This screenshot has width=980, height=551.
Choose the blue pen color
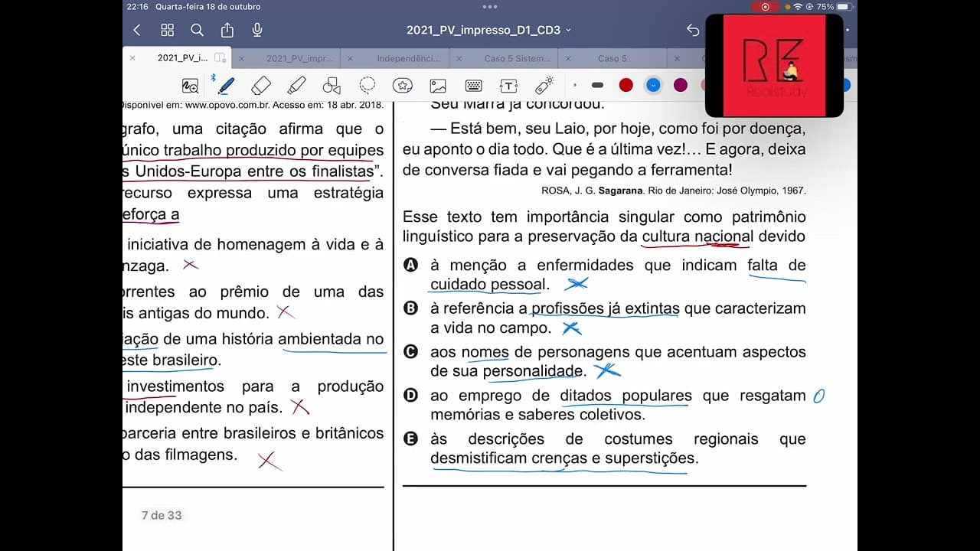click(653, 85)
